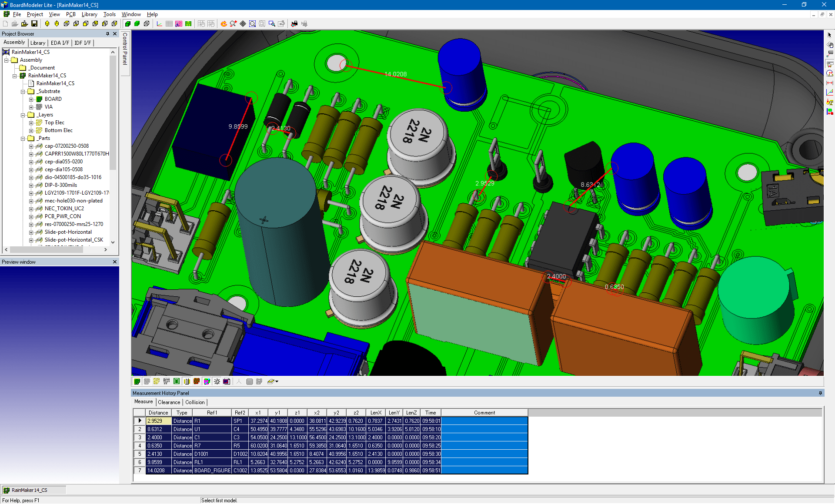Select measurement row 3 with distance 2.4000
Image resolution: width=835 pixels, height=504 pixels.
[331, 437]
